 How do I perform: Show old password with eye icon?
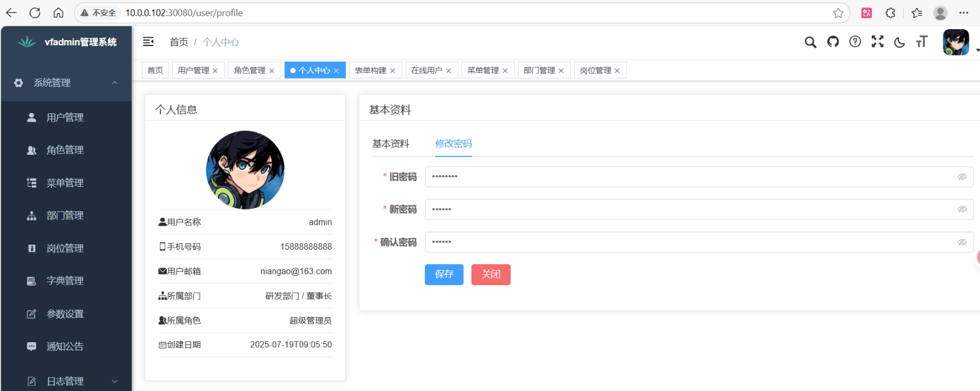pos(962,177)
